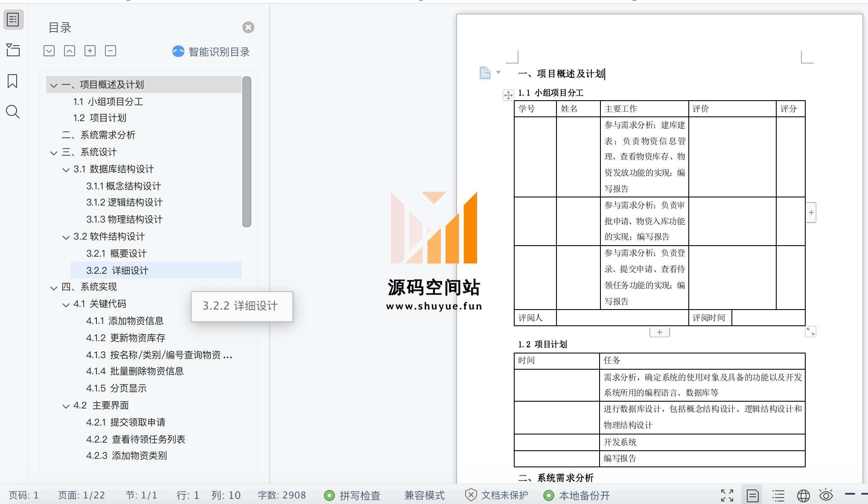Click 文档未保护 status item
This screenshot has width=868, height=504.
pos(497,495)
